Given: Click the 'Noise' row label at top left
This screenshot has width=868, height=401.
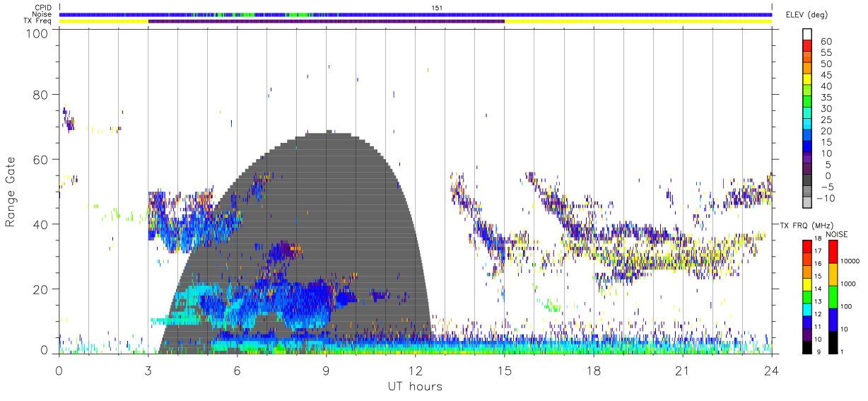Looking at the screenshot, I should [x=43, y=14].
